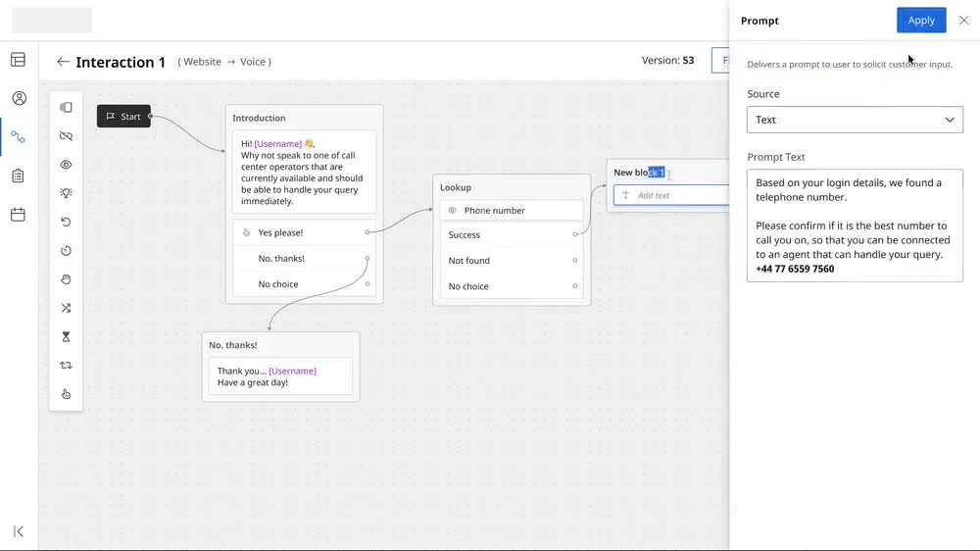Click the hand icon beside Yes please!
980x551 pixels.
tap(246, 232)
